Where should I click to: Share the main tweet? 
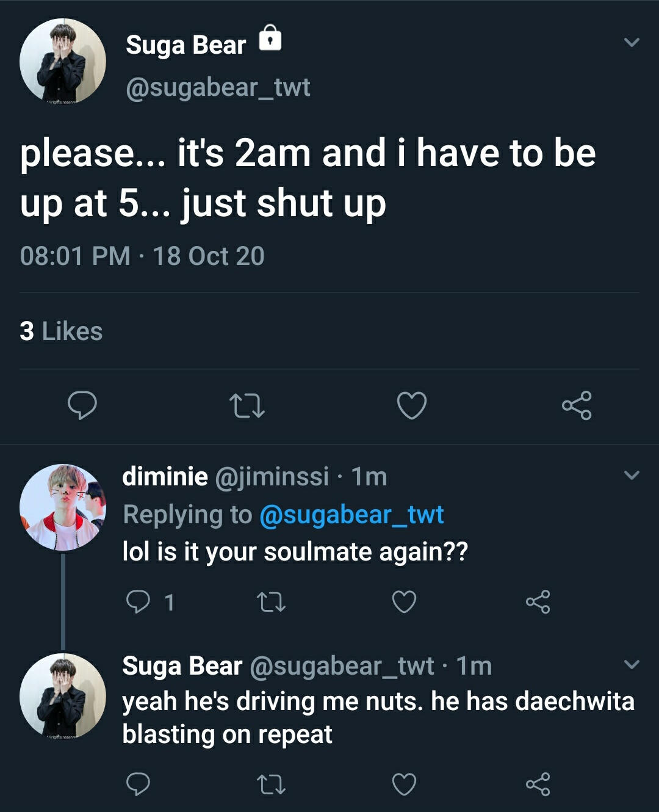pyautogui.click(x=577, y=405)
